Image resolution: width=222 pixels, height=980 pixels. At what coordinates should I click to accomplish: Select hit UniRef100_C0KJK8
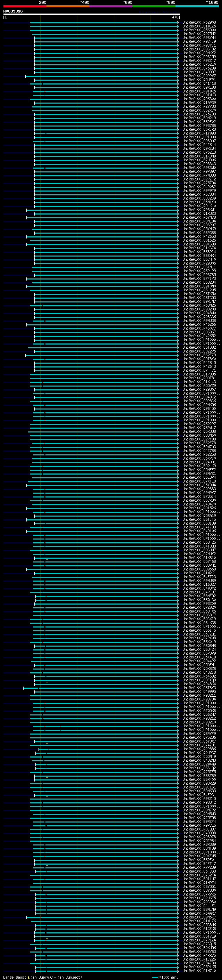(199, 129)
